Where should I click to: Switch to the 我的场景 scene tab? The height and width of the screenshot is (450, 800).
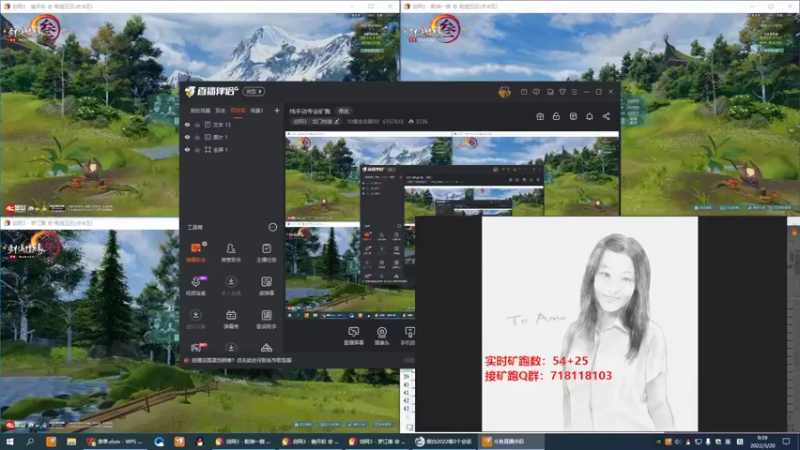click(x=200, y=111)
